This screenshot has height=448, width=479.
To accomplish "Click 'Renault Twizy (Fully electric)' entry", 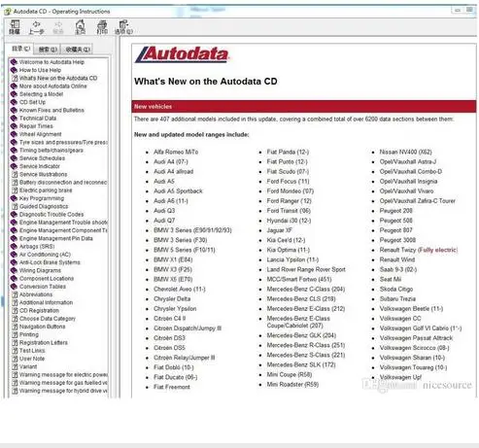I will (x=419, y=250).
